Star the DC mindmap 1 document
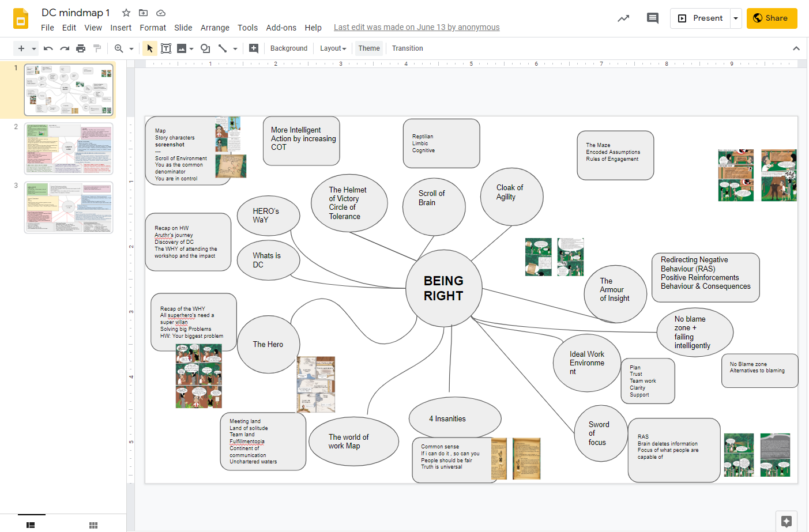Screen dimensions: 809x532 [x=126, y=13]
